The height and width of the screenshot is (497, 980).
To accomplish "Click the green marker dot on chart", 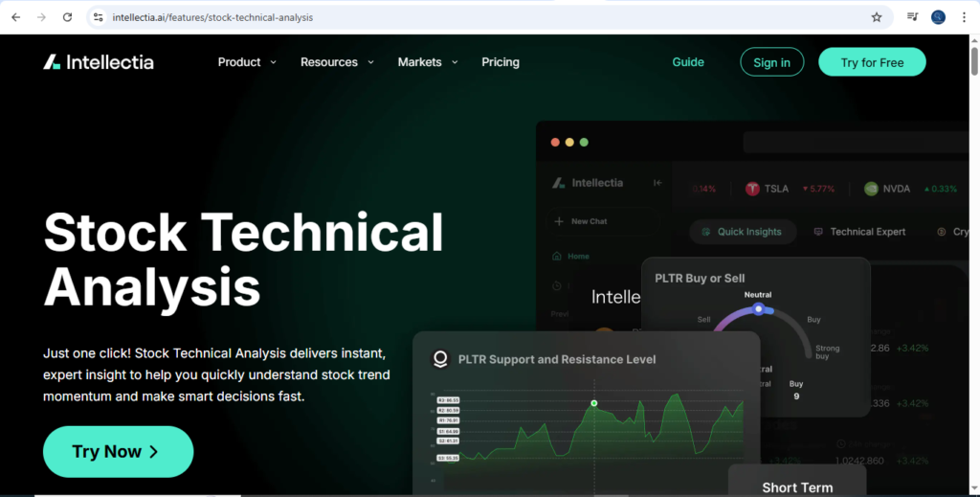I will pos(593,403).
